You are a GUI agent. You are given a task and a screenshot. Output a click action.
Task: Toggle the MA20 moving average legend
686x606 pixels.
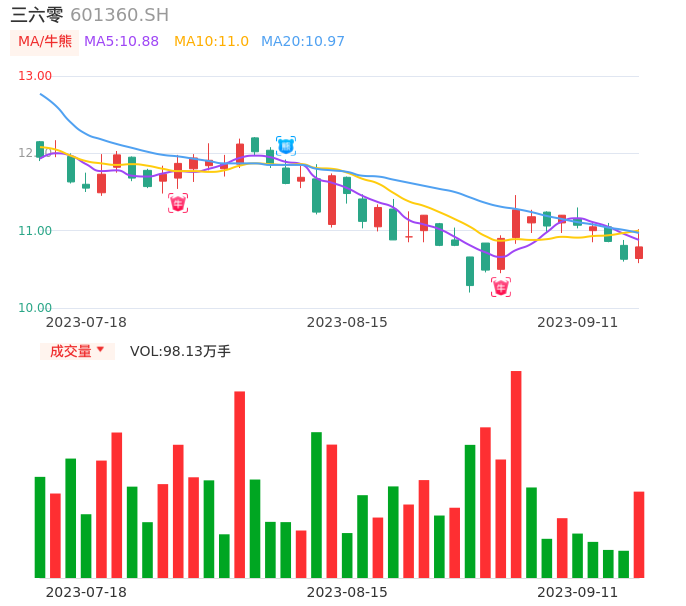pyautogui.click(x=302, y=42)
